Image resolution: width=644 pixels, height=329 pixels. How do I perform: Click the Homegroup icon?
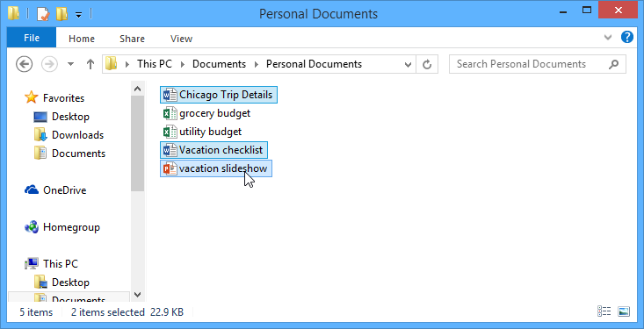pos(32,227)
